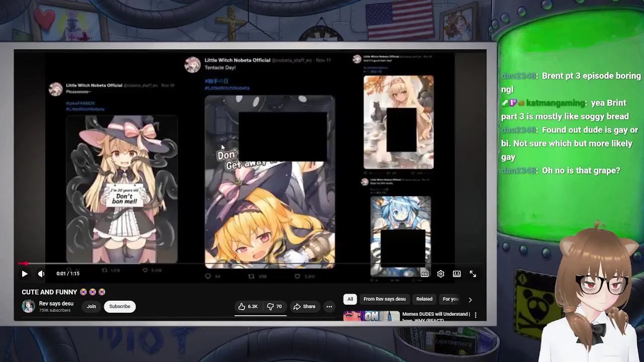644x362 pixels.
Task: Subscribe to Rev says desu
Action: click(120, 306)
